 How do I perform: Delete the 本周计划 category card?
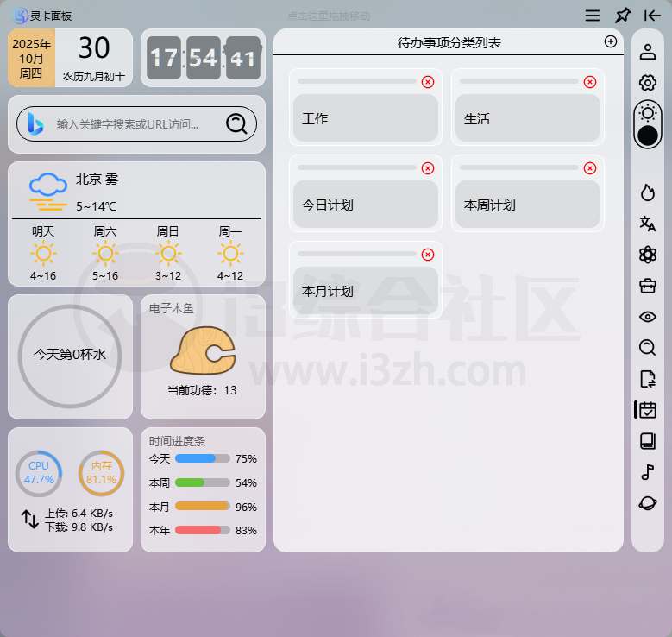point(590,168)
